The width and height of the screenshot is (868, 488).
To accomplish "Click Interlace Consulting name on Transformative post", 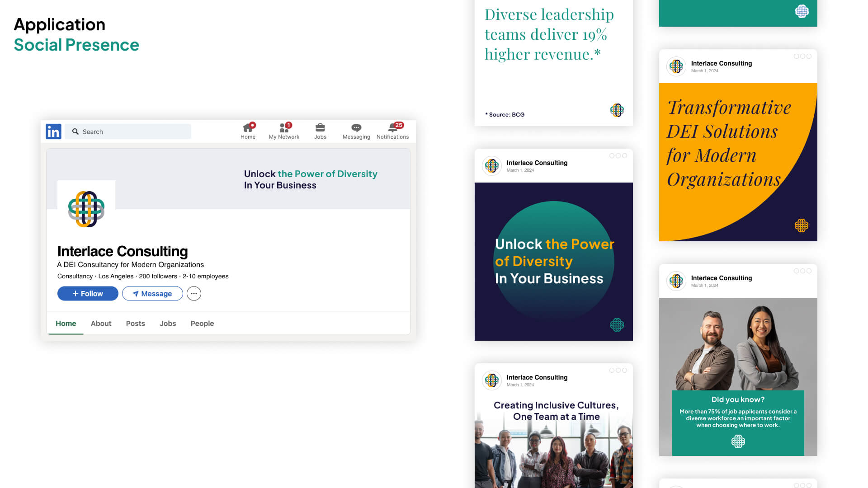I will tap(722, 63).
